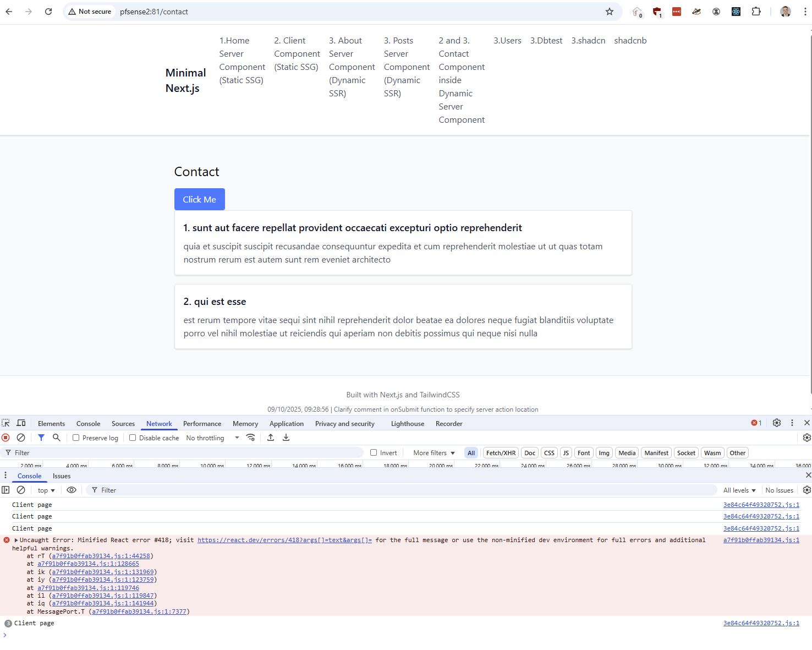Bookmark this page with star icon
The width and height of the screenshot is (812, 650).
point(609,12)
